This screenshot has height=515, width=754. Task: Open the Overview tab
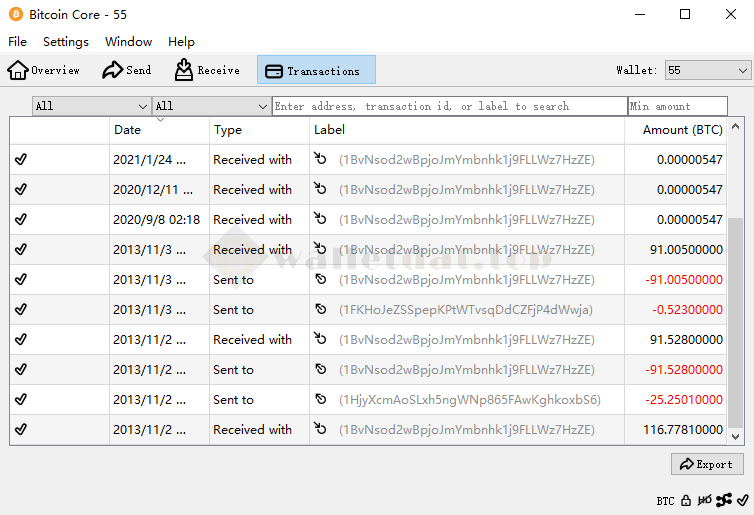tap(44, 70)
